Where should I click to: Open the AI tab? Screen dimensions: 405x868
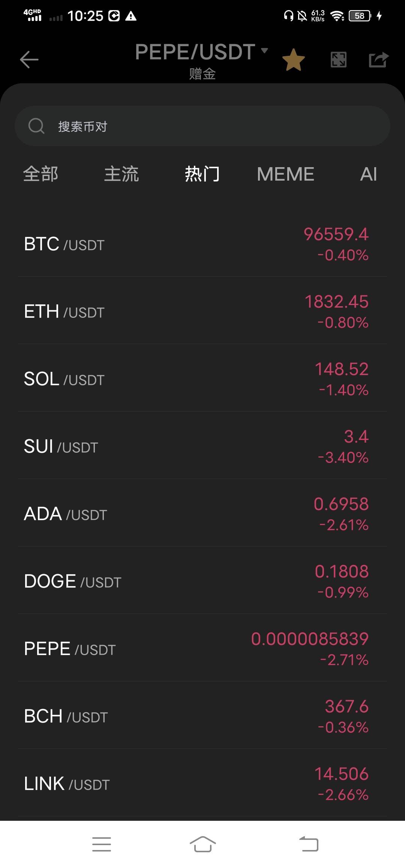click(x=368, y=174)
